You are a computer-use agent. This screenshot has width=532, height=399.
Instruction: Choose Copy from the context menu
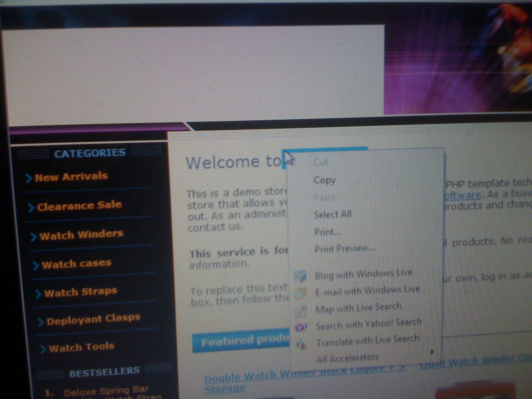pyautogui.click(x=325, y=180)
